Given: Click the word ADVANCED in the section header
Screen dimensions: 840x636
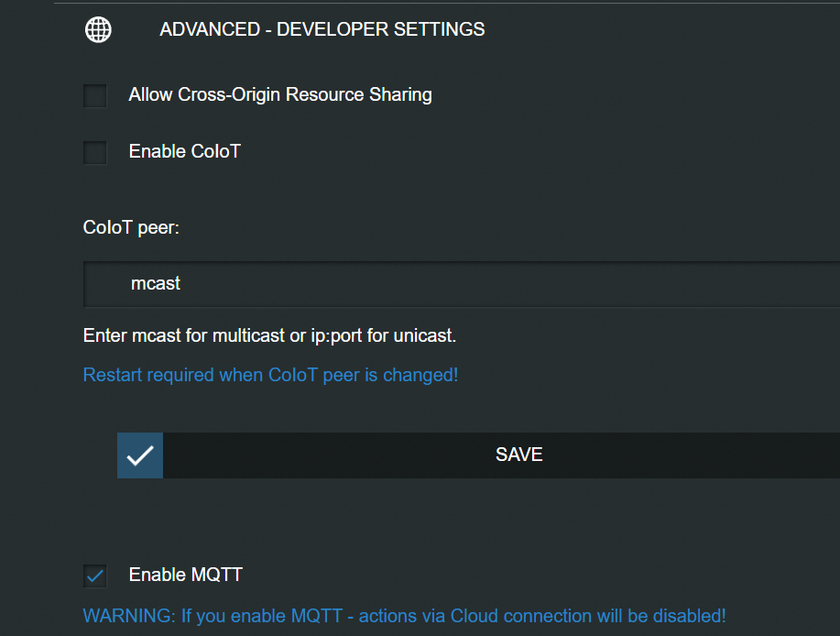Looking at the screenshot, I should [199, 29].
